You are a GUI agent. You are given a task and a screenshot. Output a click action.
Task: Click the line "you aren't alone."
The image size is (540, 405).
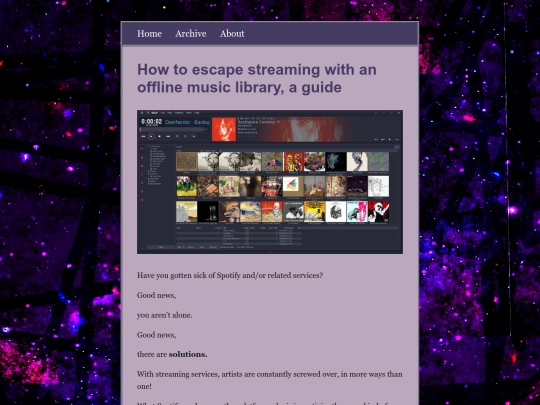tap(165, 315)
